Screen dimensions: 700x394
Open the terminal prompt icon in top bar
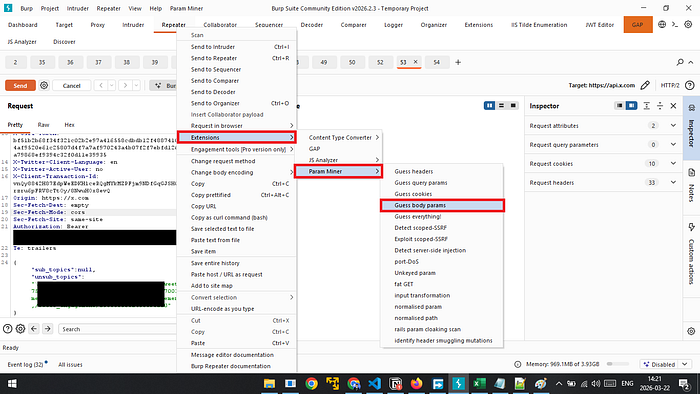[x=675, y=25]
